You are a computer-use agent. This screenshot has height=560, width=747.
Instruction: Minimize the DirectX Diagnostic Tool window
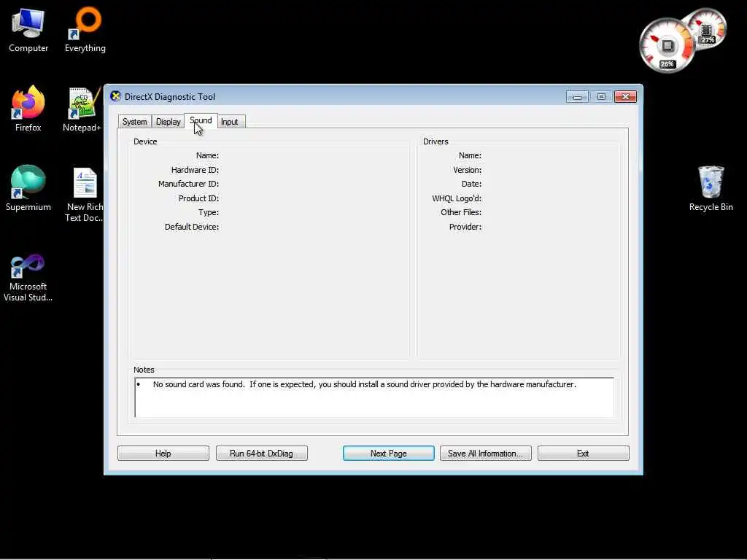point(577,97)
